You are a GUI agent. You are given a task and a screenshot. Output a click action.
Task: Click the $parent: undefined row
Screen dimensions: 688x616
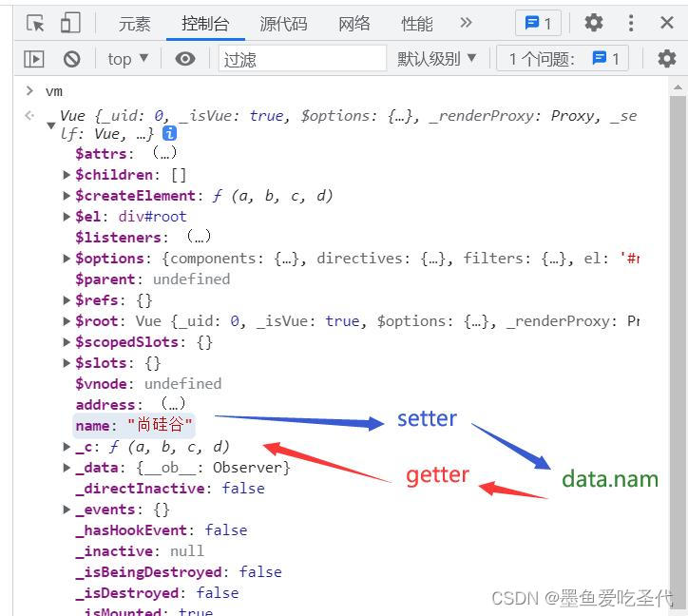coord(153,279)
